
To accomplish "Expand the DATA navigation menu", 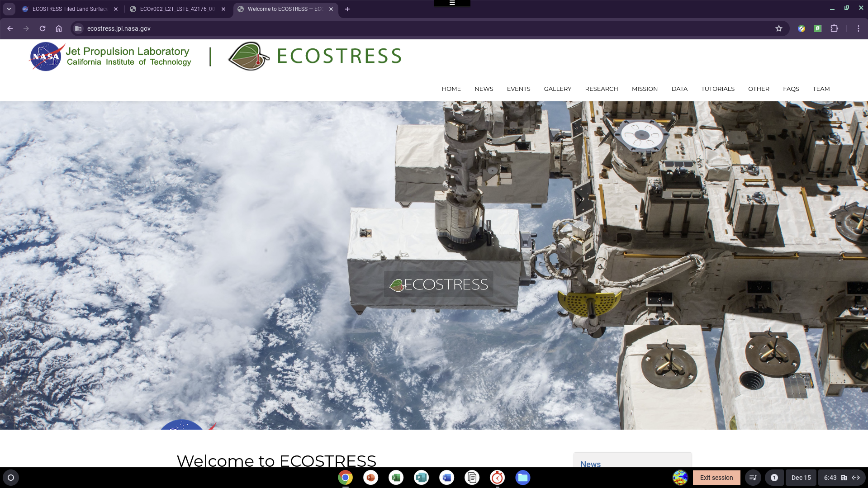I will (679, 89).
